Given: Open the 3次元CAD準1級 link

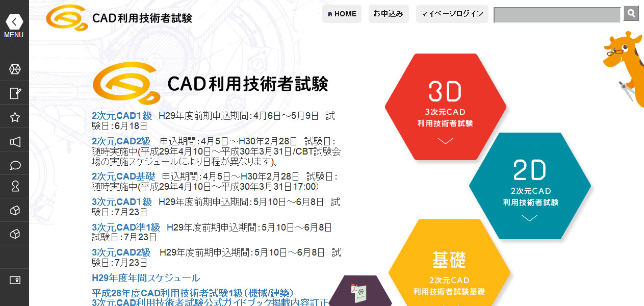Looking at the screenshot, I should click(x=126, y=227).
